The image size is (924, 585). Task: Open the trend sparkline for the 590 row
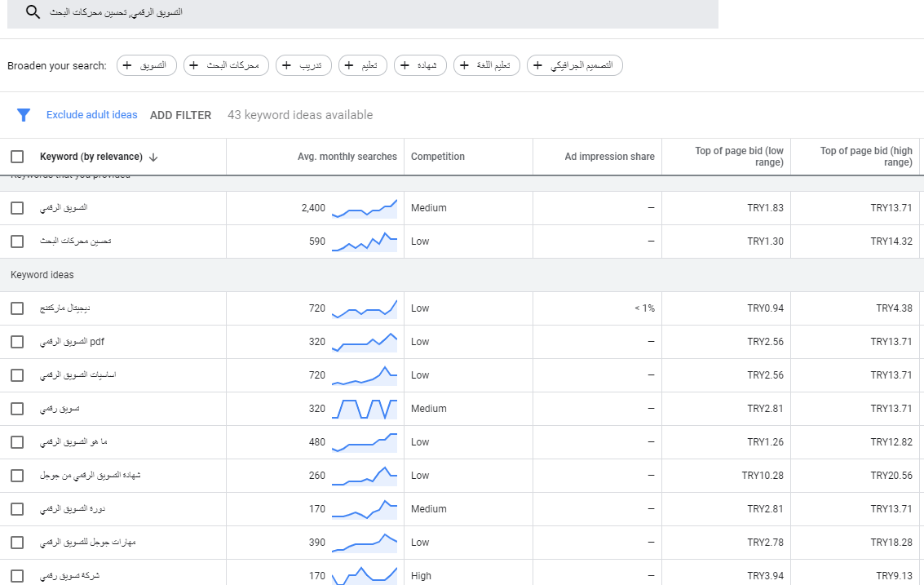coord(365,242)
